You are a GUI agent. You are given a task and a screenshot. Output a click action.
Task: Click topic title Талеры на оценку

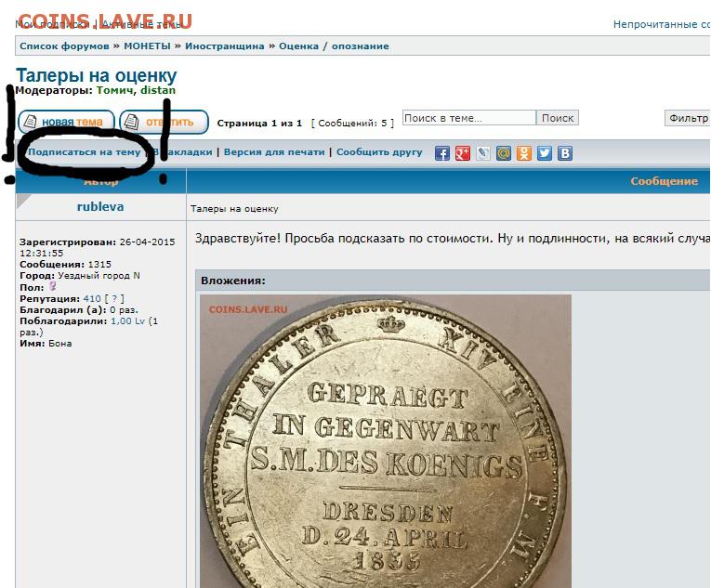point(96,75)
